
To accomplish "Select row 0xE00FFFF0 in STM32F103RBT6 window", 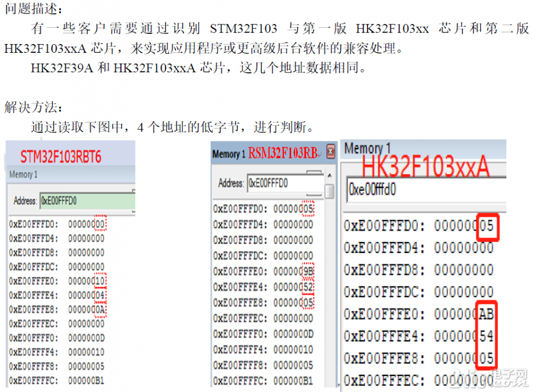I will [x=57, y=338].
